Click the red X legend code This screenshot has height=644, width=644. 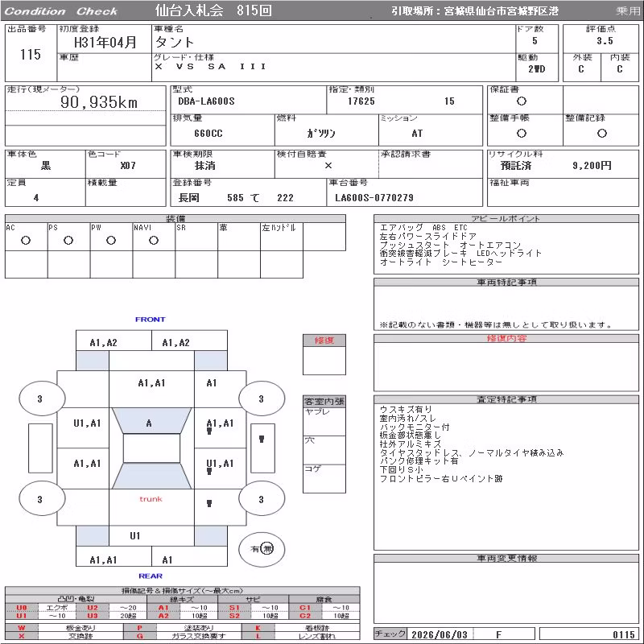[22, 636]
